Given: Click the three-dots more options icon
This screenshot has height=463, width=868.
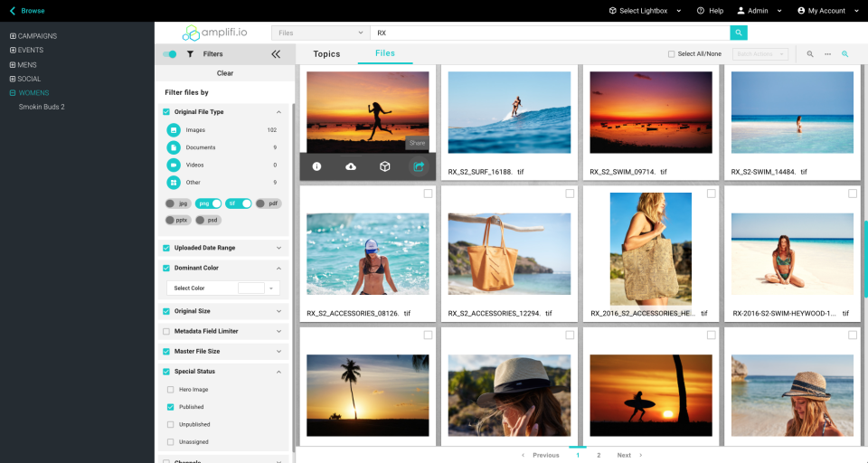Looking at the screenshot, I should pyautogui.click(x=827, y=54).
